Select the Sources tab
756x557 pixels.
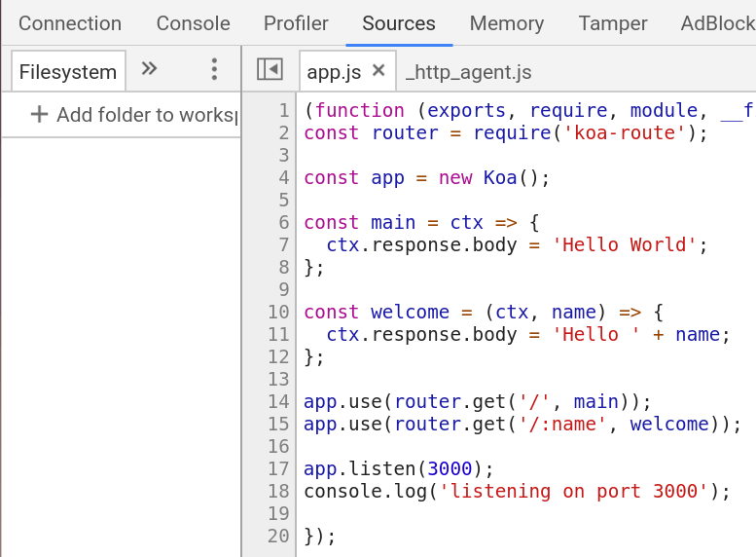tap(399, 23)
